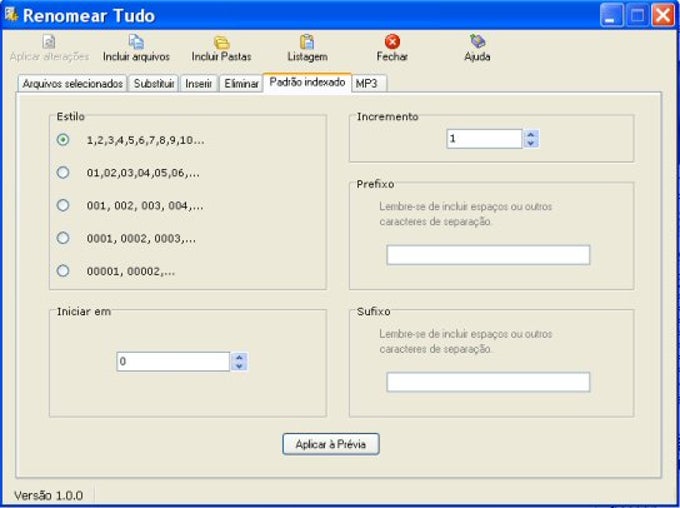Increase the Iniciar em value with up arrow
Screen dimensions: 680x508
pyautogui.click(x=239, y=357)
